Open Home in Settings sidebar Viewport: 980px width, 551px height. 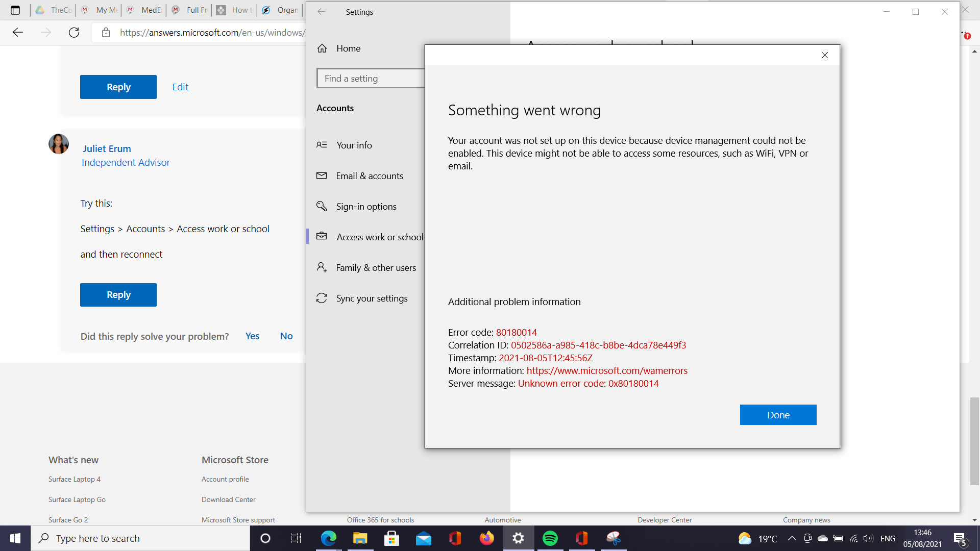348,48
